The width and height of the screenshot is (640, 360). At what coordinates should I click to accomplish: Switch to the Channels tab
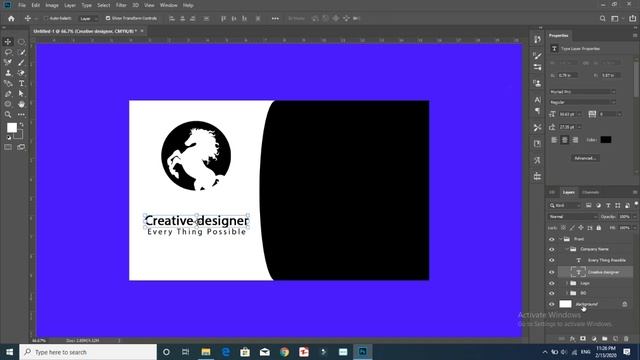590,192
